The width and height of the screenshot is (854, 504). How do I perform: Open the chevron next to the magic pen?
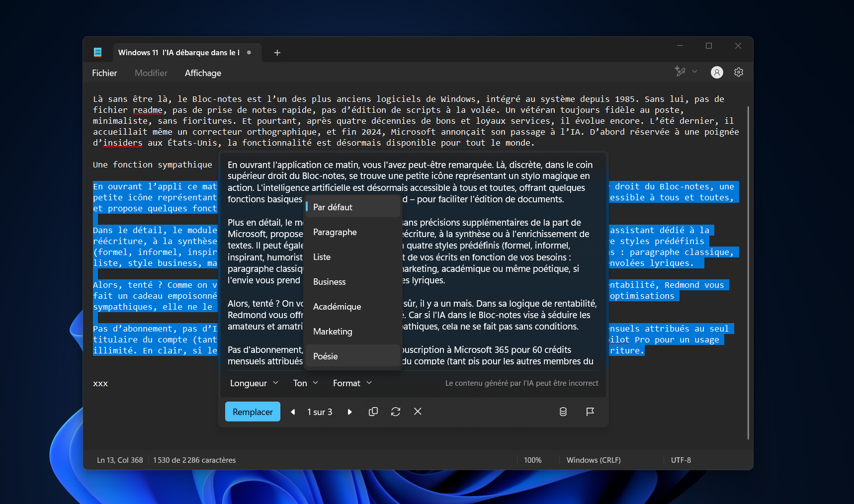click(694, 72)
